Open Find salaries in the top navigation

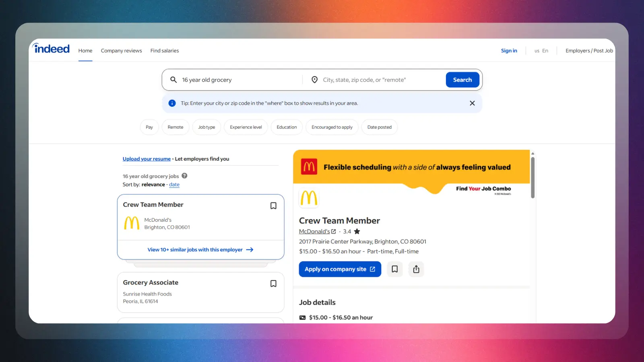pyautogui.click(x=165, y=51)
